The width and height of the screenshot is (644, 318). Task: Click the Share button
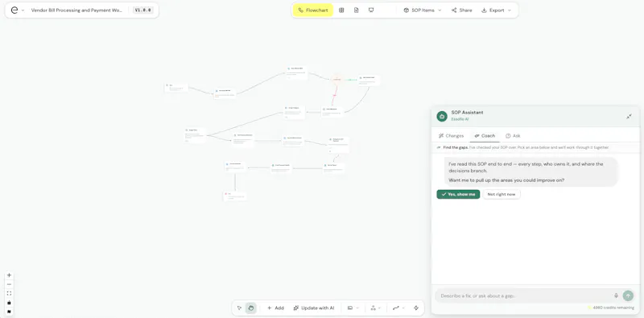click(x=461, y=10)
